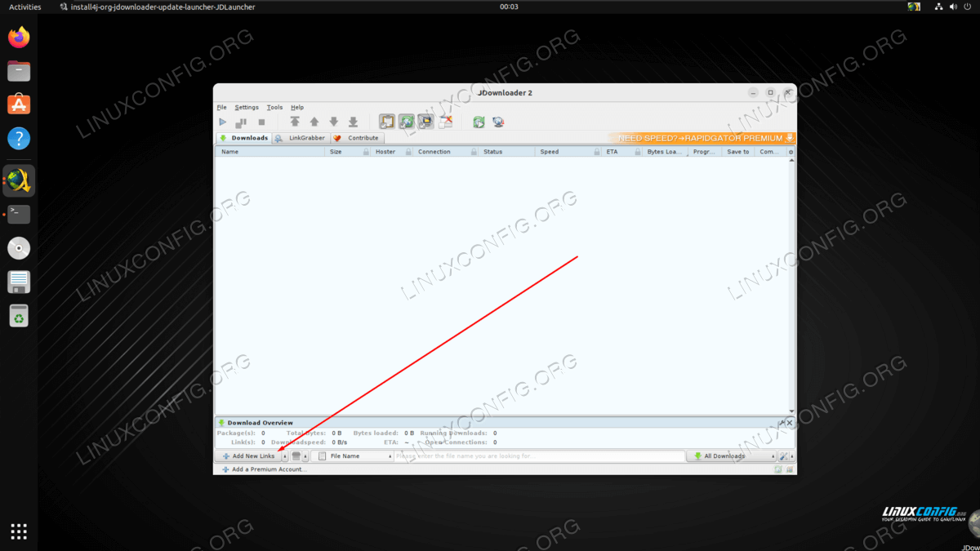980x551 pixels.
Task: Toggle the lock on the Connection column
Action: click(x=474, y=152)
